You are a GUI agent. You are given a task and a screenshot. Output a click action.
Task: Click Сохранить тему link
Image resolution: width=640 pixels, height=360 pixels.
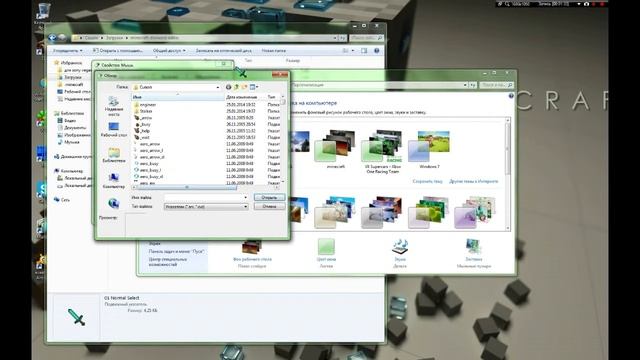coord(427,181)
